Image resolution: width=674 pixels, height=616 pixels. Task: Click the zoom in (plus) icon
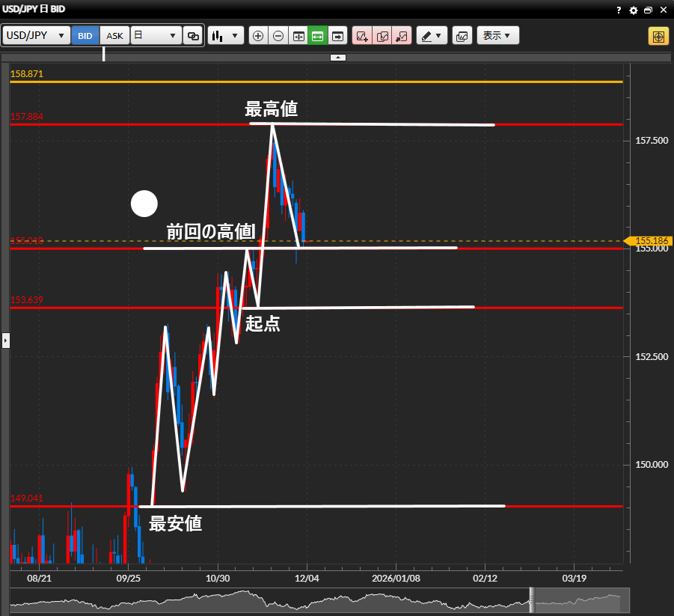(258, 36)
